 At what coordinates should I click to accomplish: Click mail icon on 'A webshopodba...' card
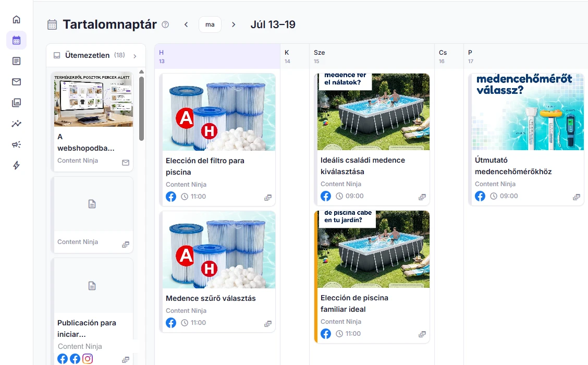(126, 163)
